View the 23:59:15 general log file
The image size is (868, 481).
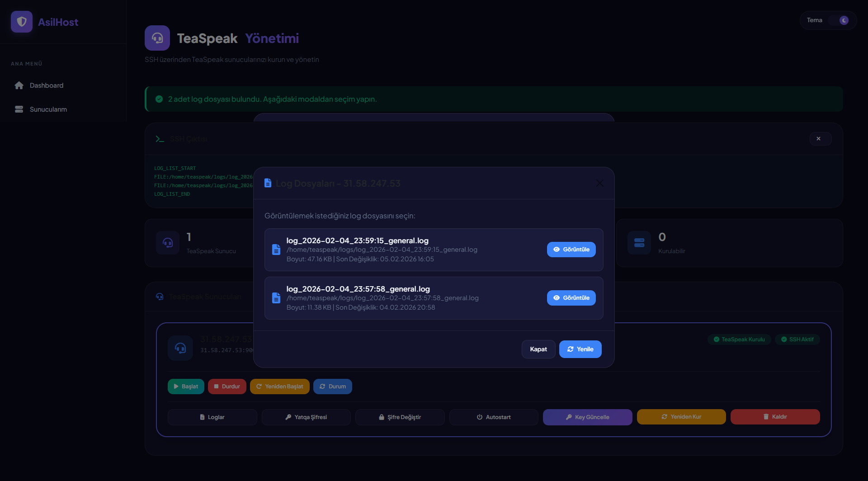[x=571, y=250]
